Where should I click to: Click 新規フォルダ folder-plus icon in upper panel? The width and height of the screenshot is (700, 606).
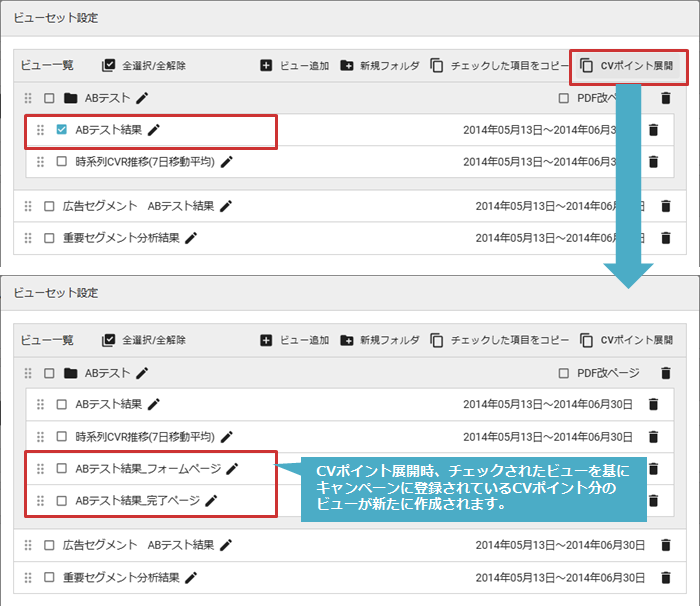click(x=346, y=66)
